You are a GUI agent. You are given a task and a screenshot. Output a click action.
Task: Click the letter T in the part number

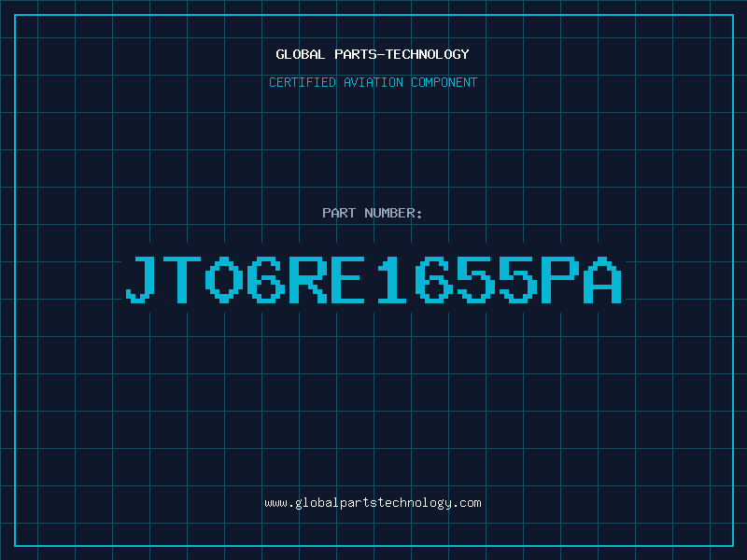coord(182,279)
